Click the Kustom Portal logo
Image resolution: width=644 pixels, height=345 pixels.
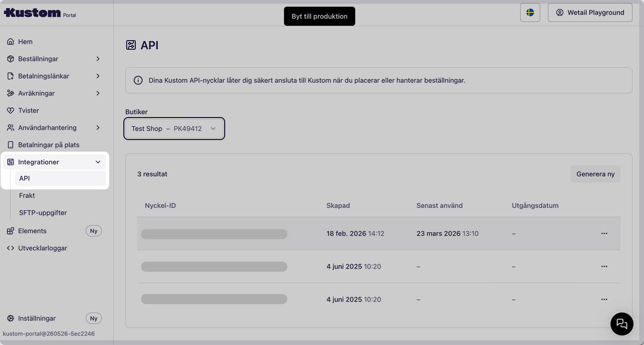[40, 13]
